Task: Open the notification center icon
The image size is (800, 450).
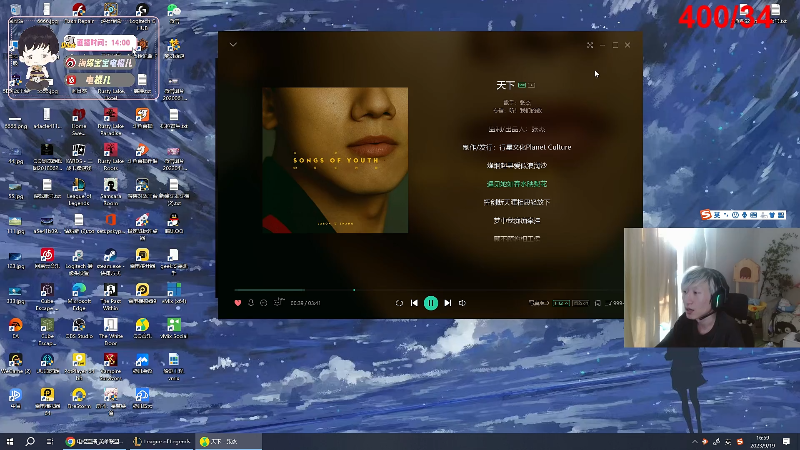Action: tap(786, 442)
